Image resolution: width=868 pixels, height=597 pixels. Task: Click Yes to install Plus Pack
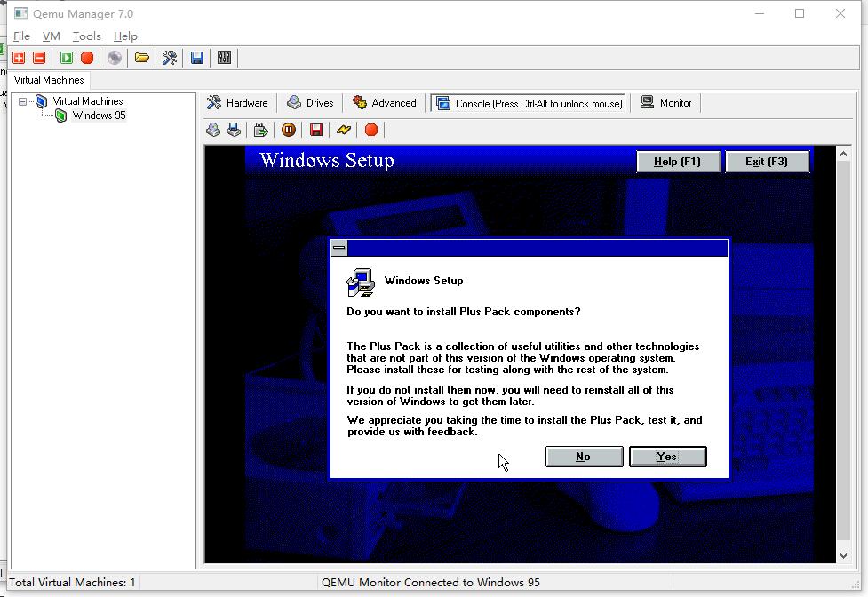(x=667, y=457)
